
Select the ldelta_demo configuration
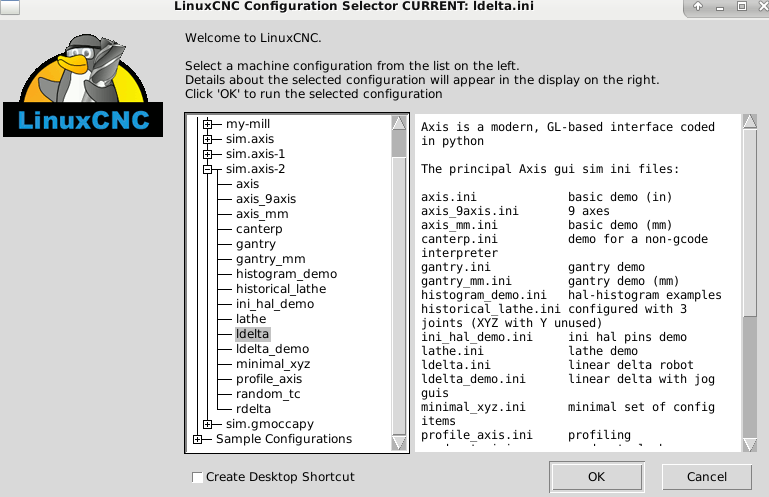(x=272, y=349)
